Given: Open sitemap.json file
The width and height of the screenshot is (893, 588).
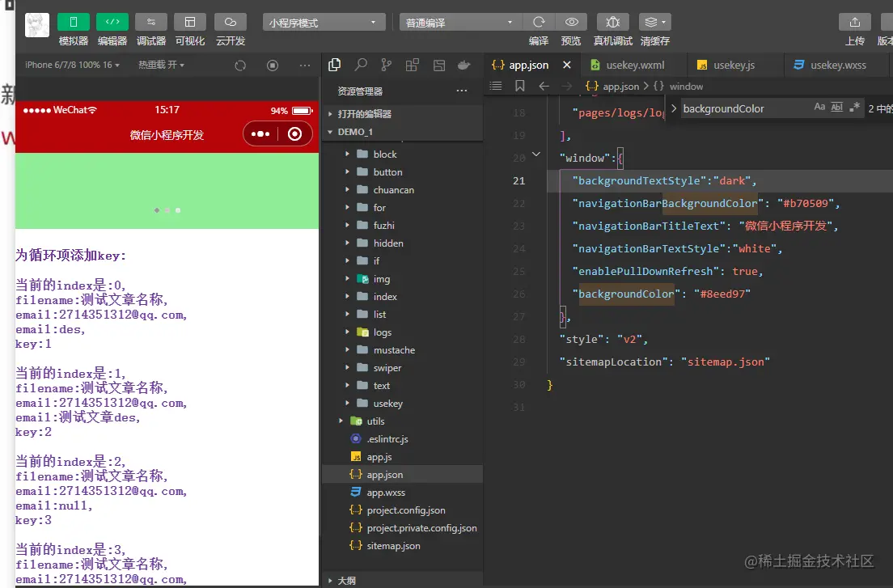Looking at the screenshot, I should coord(403,545).
